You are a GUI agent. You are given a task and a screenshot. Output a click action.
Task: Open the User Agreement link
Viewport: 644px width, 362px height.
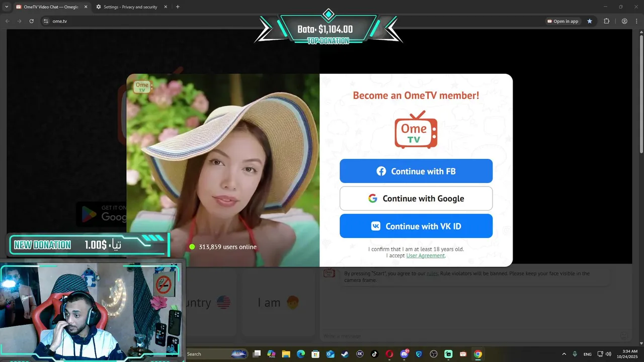click(425, 255)
